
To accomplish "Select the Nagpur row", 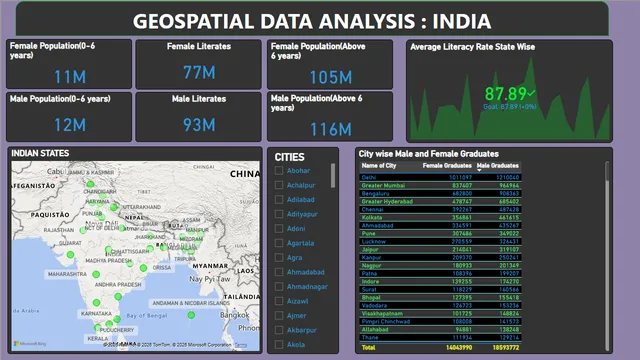I will [x=440, y=265].
